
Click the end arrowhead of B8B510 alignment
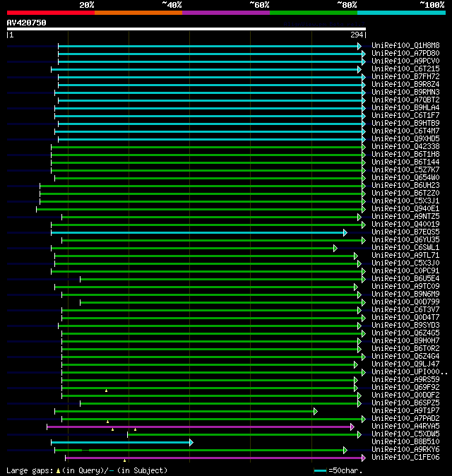pyautogui.click(x=191, y=442)
